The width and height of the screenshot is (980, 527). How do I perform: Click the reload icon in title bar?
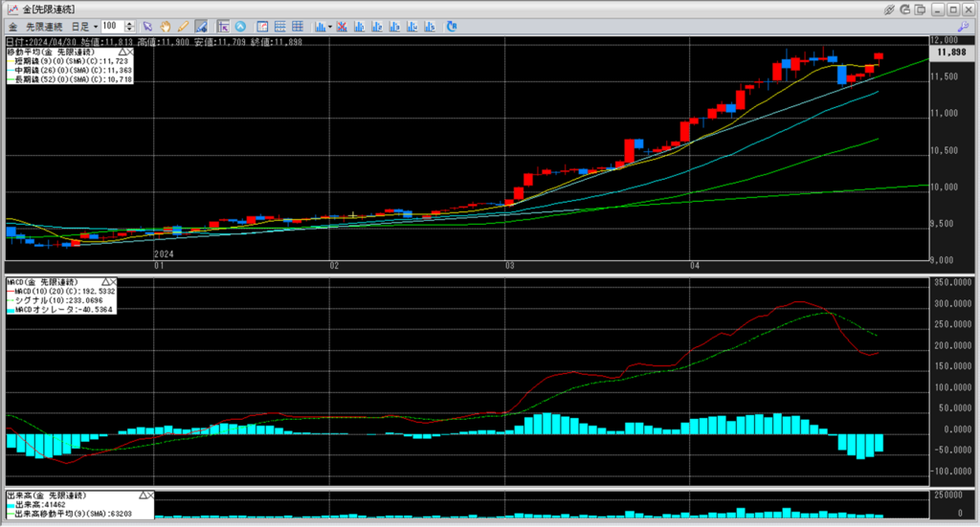pos(906,9)
